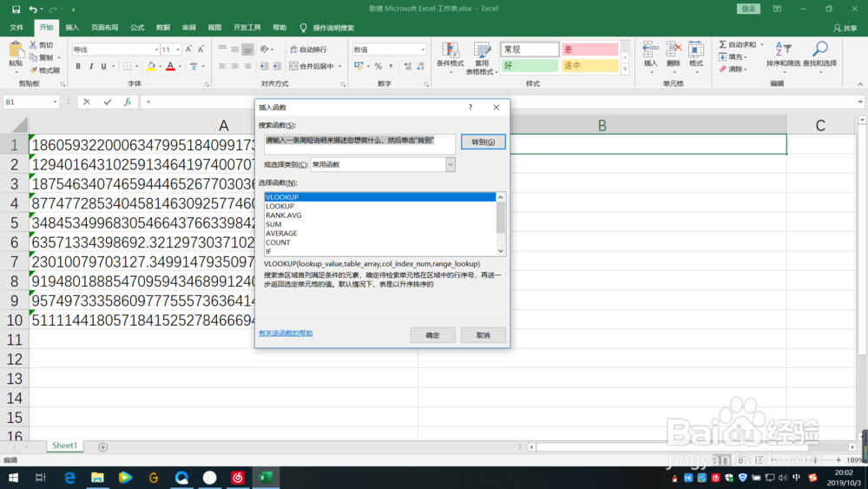Screen dimensions: 868x489
Task: Click decrease decimal places icon
Action: [420, 67]
